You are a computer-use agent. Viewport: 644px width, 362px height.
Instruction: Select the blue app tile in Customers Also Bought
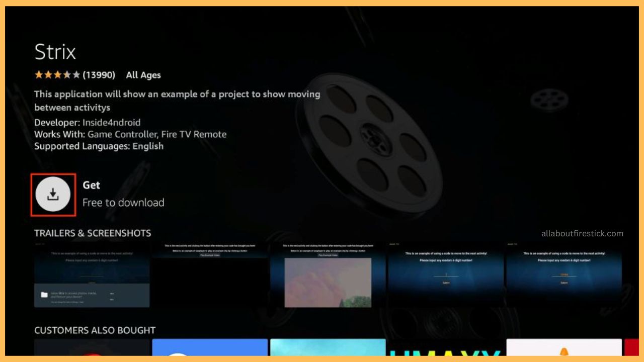[210, 347]
